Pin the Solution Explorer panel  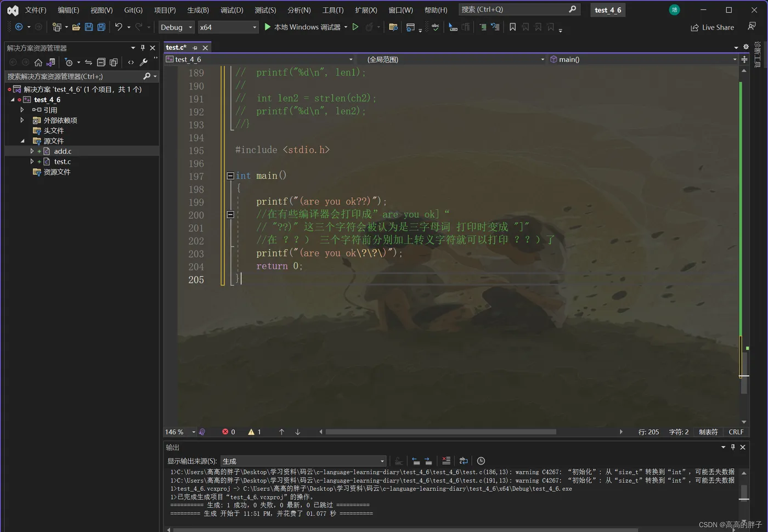[143, 48]
